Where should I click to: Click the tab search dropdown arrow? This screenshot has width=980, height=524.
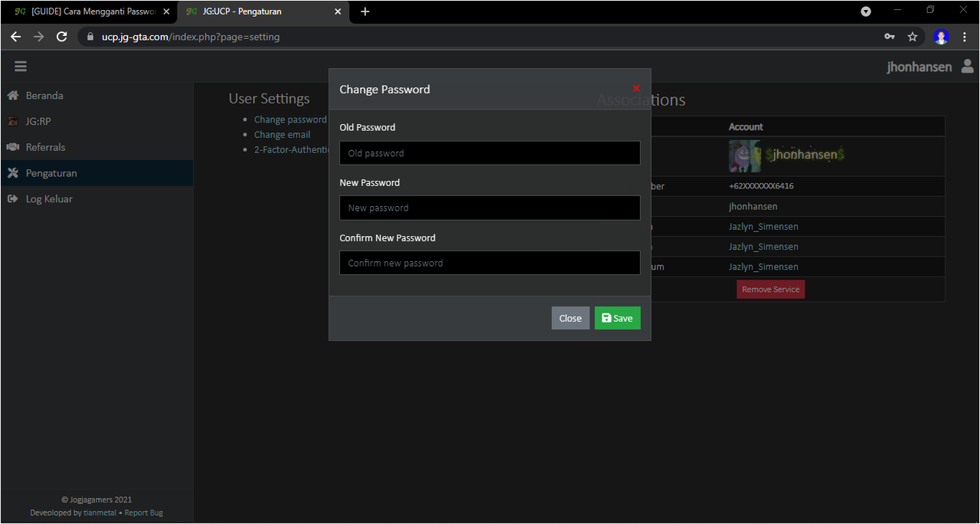click(866, 11)
